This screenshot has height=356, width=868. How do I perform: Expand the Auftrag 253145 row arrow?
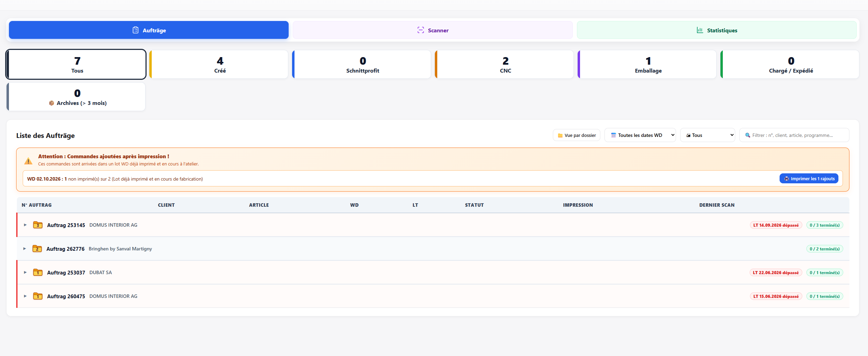[25, 225]
